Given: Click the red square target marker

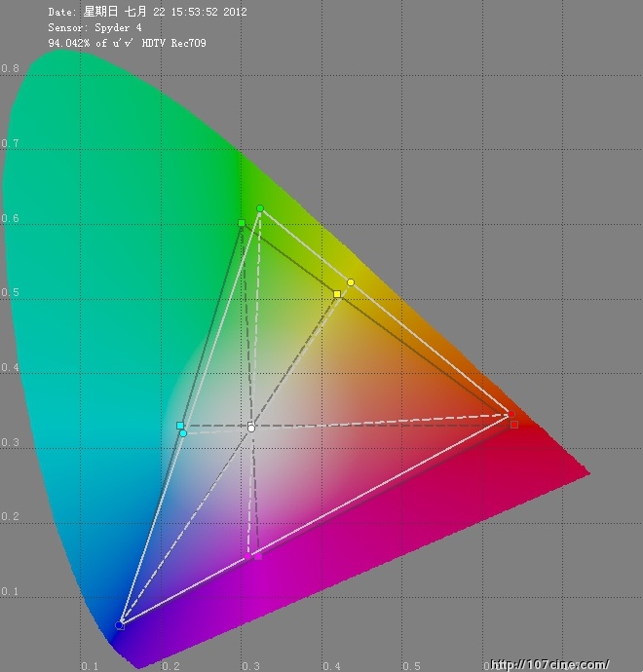Looking at the screenshot, I should pyautogui.click(x=514, y=425).
